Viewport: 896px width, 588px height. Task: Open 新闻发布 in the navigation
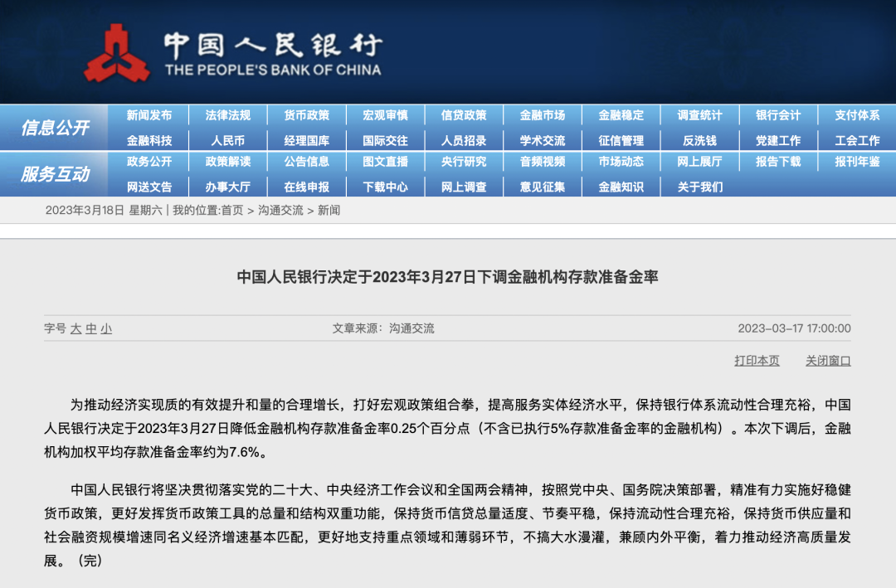(x=149, y=115)
